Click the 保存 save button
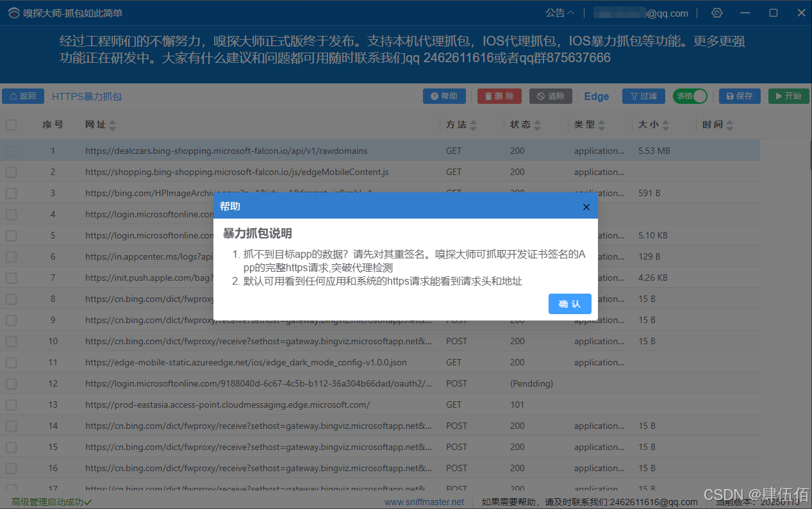This screenshot has height=509, width=812. 740,96
